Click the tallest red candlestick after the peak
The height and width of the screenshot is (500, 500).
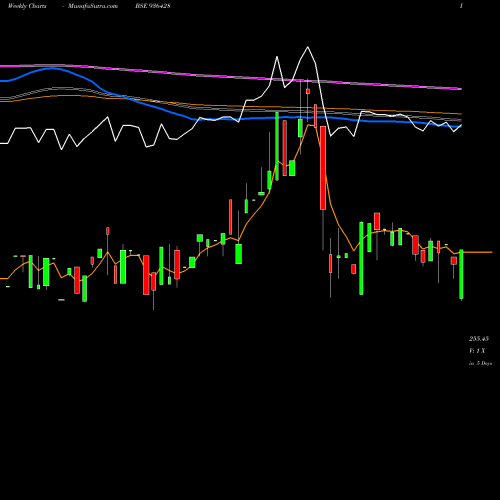[x=323, y=168]
